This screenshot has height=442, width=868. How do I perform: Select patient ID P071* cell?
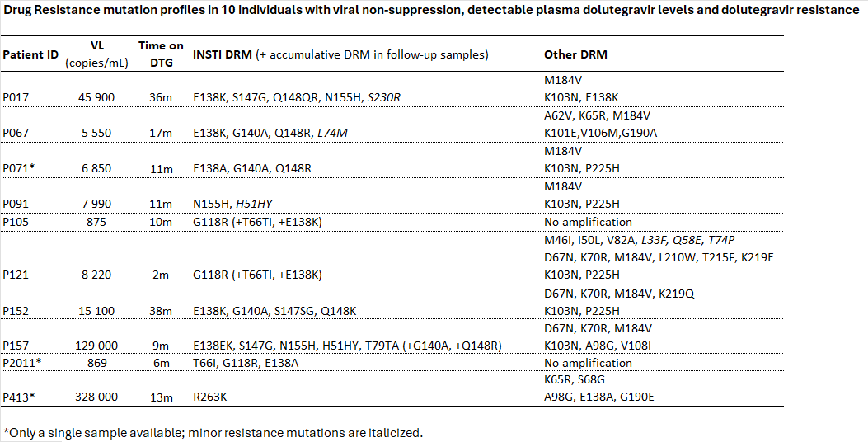pyautogui.click(x=18, y=168)
